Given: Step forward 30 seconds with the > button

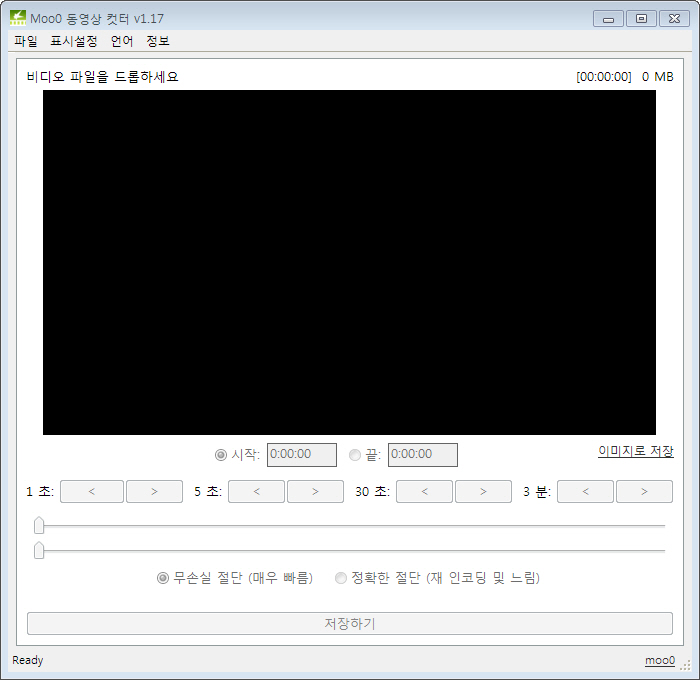Looking at the screenshot, I should [x=483, y=492].
